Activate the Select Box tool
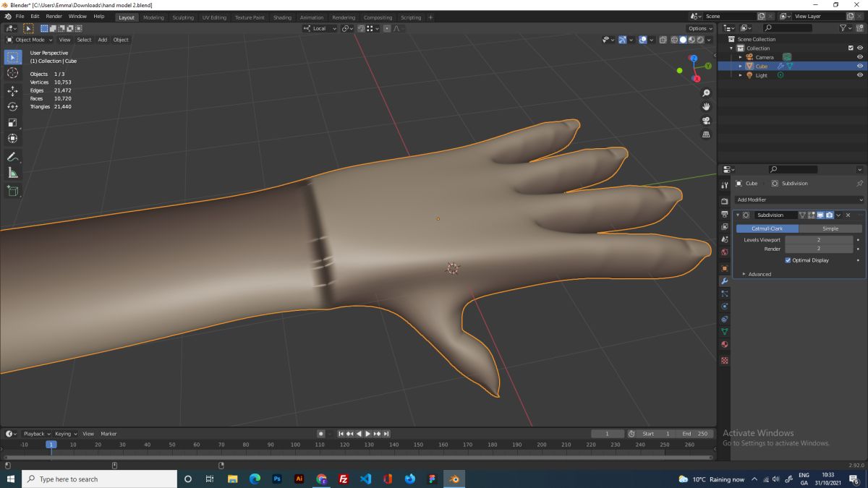Screen dimensions: 868x488 coord(12,57)
